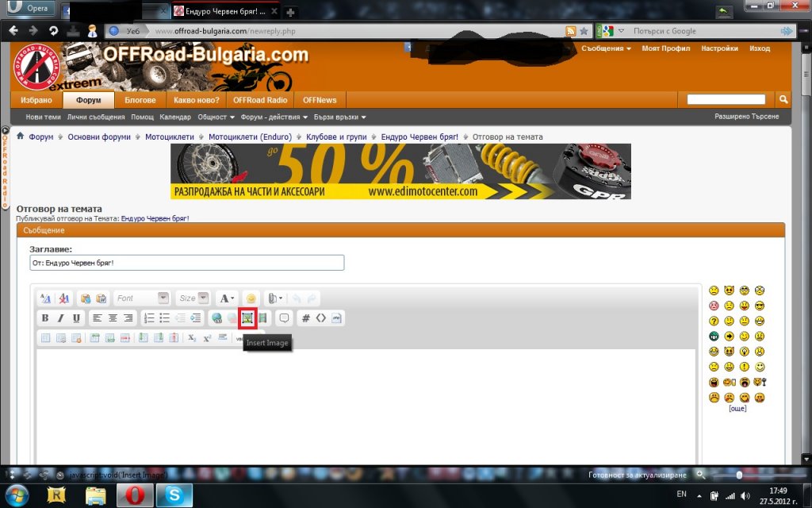This screenshot has width=812, height=508.
Task: Click the edimotocenter.com sale banner
Action: pos(400,171)
